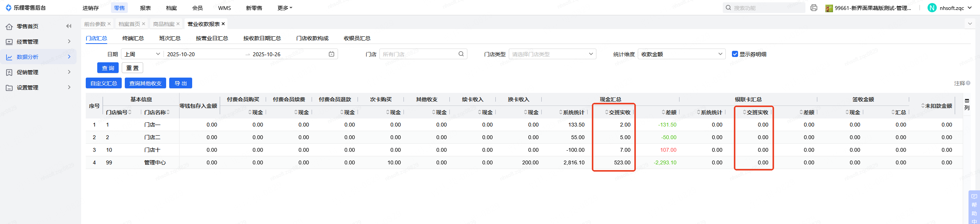The image size is (980, 224).
Task: Click the end date 2025-10-26 field
Action: [288, 54]
